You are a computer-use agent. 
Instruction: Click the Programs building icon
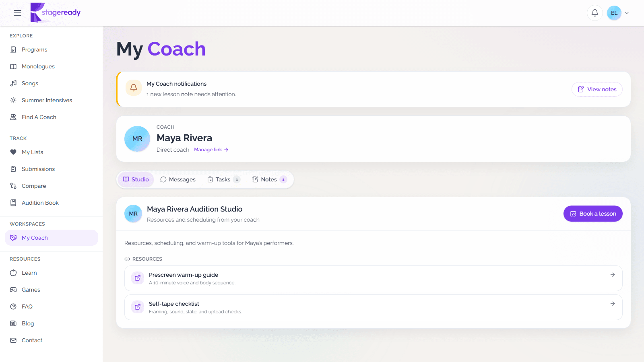[x=13, y=49]
